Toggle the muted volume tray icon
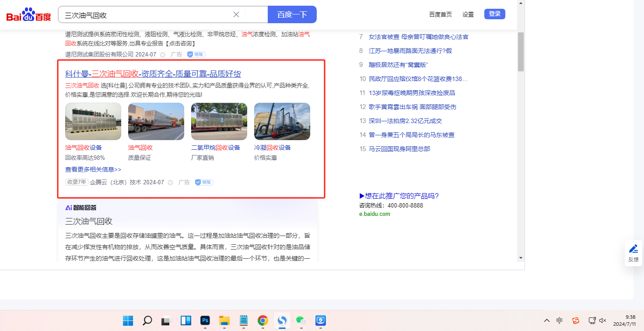 (602, 320)
